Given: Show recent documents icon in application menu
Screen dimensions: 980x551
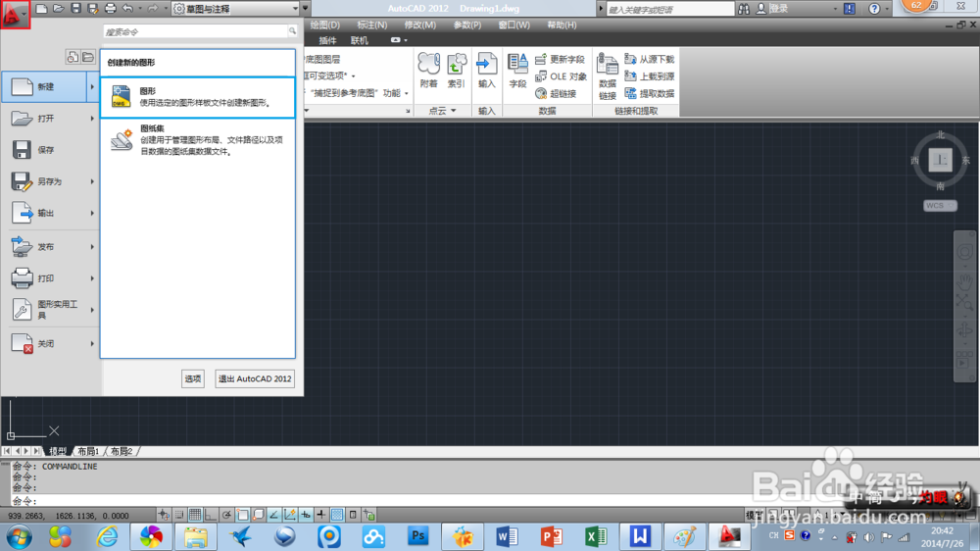Looking at the screenshot, I should tap(73, 57).
